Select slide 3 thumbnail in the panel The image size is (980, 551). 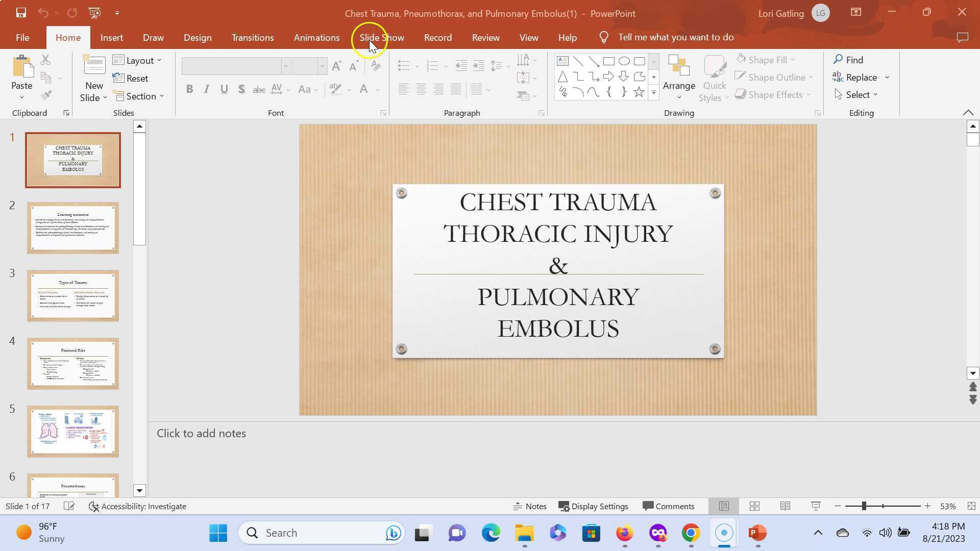point(72,295)
